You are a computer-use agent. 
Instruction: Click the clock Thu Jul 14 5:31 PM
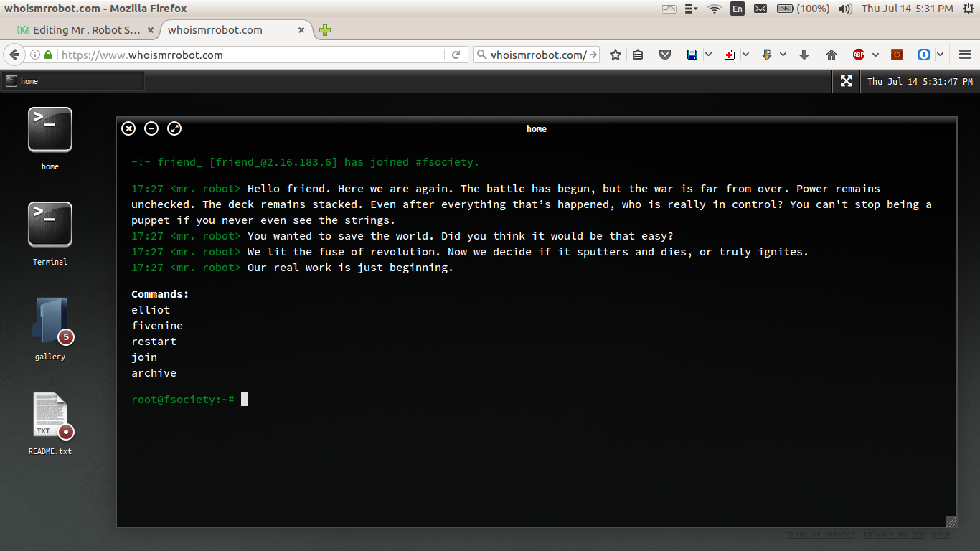point(908,9)
